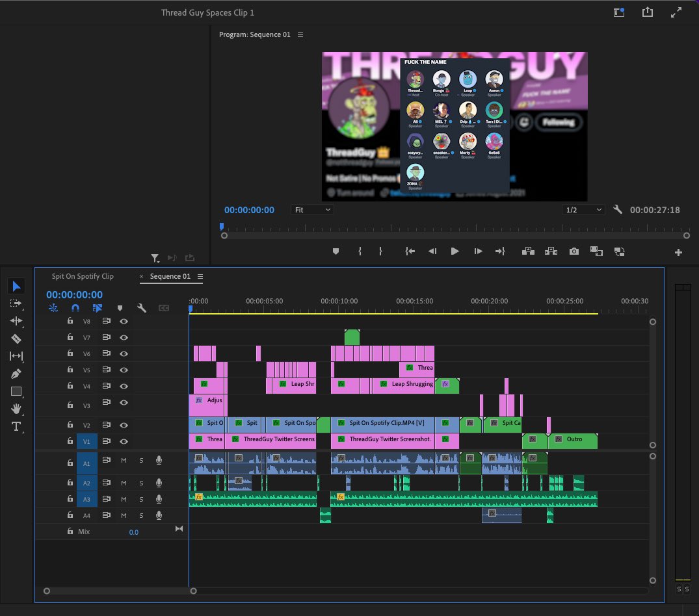Image resolution: width=699 pixels, height=616 pixels.
Task: Enable voice-over record on track A3
Action: [159, 499]
